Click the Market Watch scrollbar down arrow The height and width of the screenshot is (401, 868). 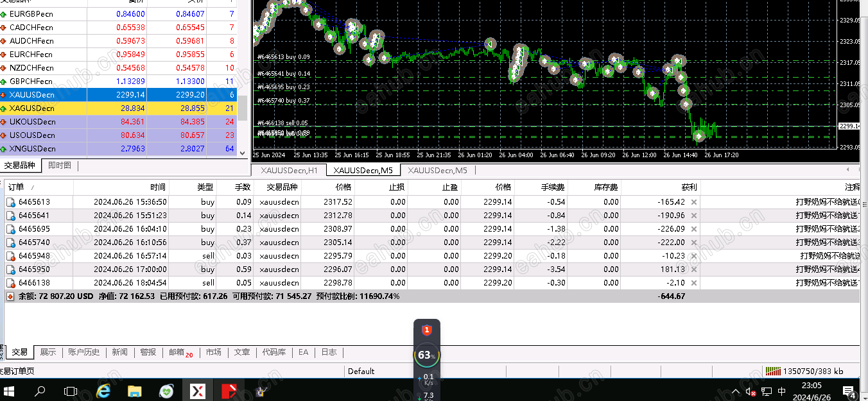[x=243, y=153]
